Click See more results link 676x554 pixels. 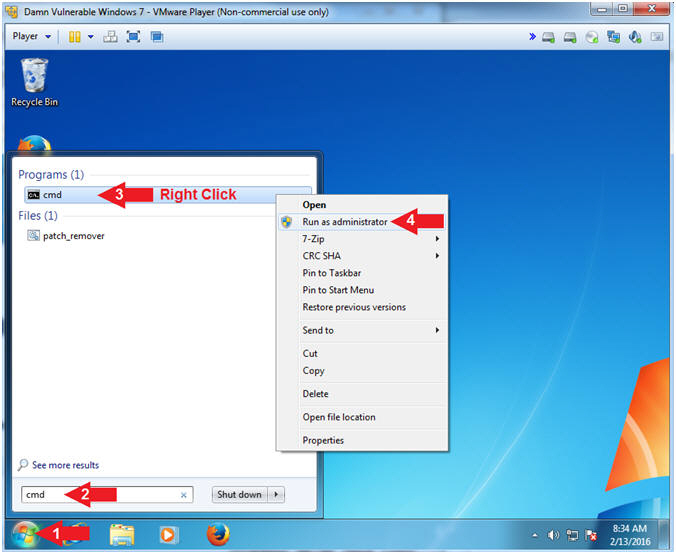click(x=66, y=465)
